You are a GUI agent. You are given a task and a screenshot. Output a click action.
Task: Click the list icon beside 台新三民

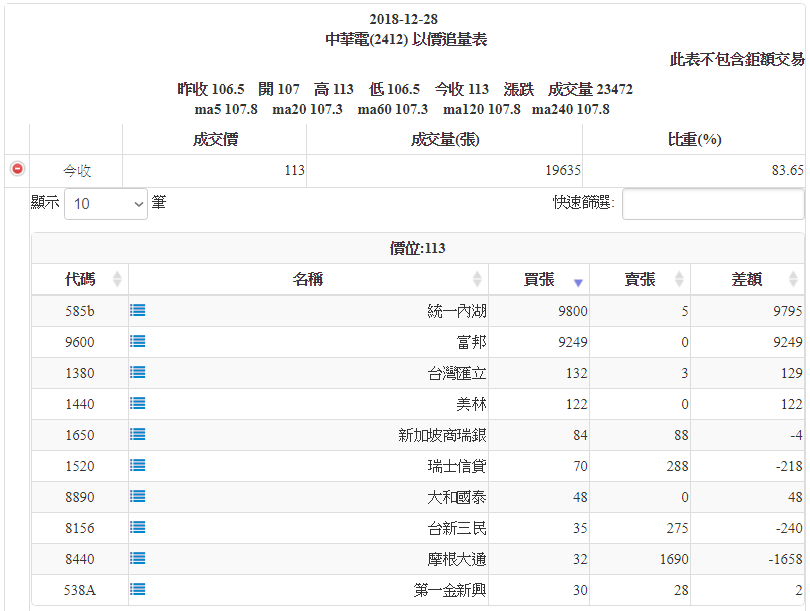pos(138,528)
